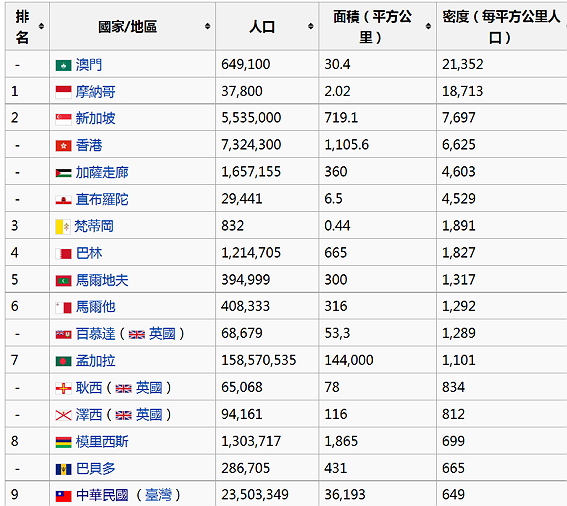This screenshot has height=506, width=567.
Task: Select density value 21,352
Action: pos(462,64)
